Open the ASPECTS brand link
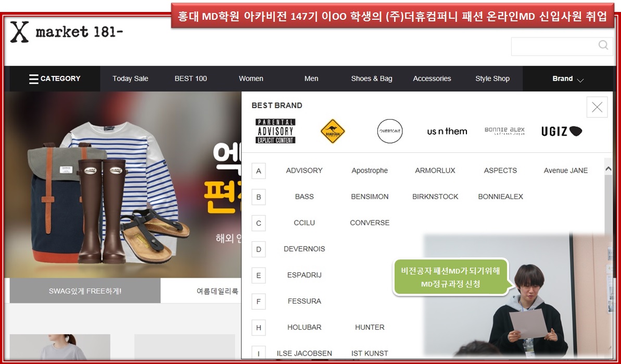Screen dimensions: 621x364 click(500, 171)
